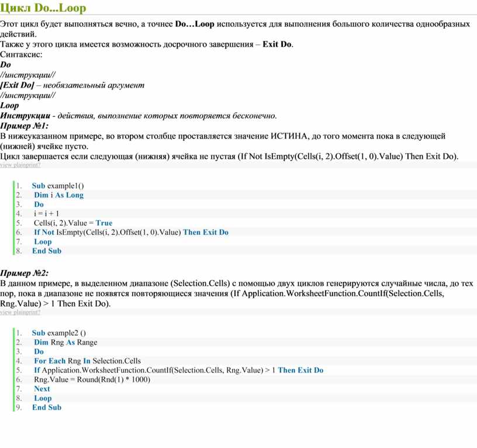Viewport: 477px width, 448px height.
Task: Click the "Sub example1()" code line
Action: [58, 186]
